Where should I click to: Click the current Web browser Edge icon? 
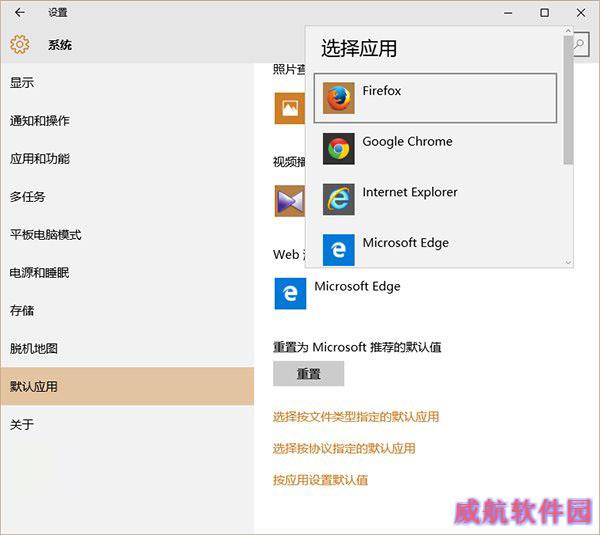point(290,294)
